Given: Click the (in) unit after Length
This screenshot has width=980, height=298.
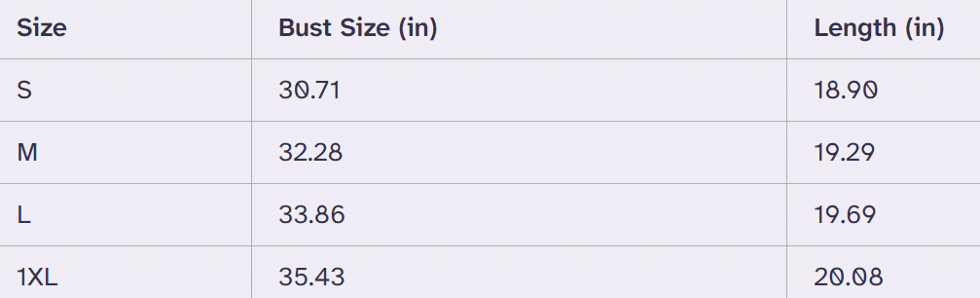Looking at the screenshot, I should [x=925, y=28].
